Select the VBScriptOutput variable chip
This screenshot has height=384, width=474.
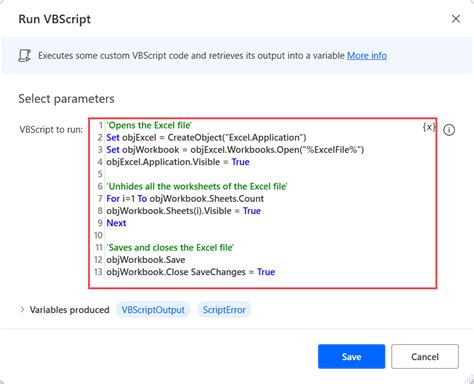pos(153,310)
